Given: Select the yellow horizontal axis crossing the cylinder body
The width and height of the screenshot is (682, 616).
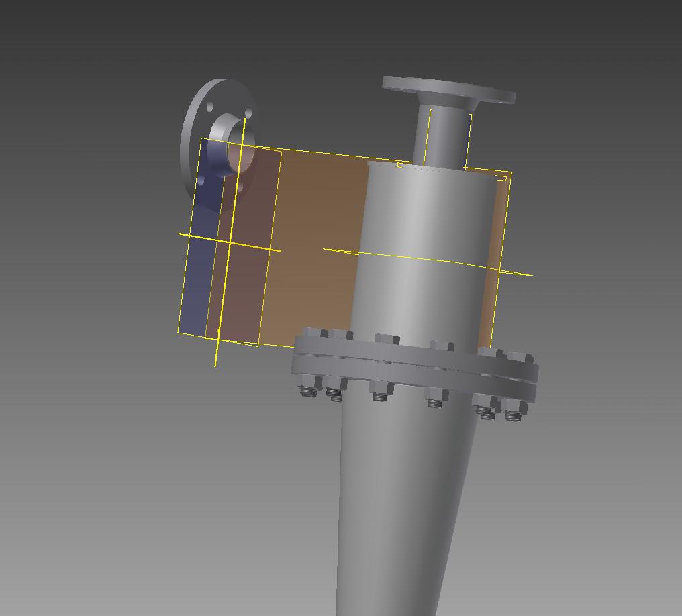Looking at the screenshot, I should coord(428,261).
